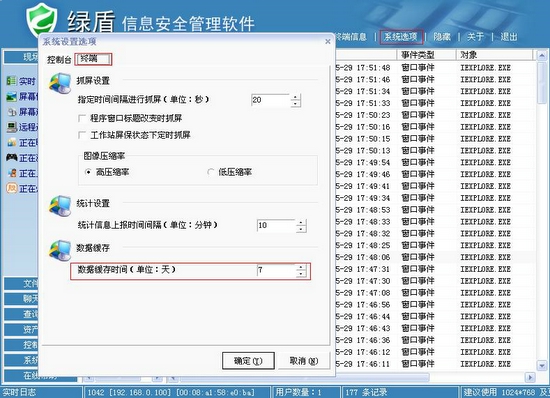The height and width of the screenshot is (398, 550).
Task: Click the log list scroll up arrow
Action: (542, 55)
